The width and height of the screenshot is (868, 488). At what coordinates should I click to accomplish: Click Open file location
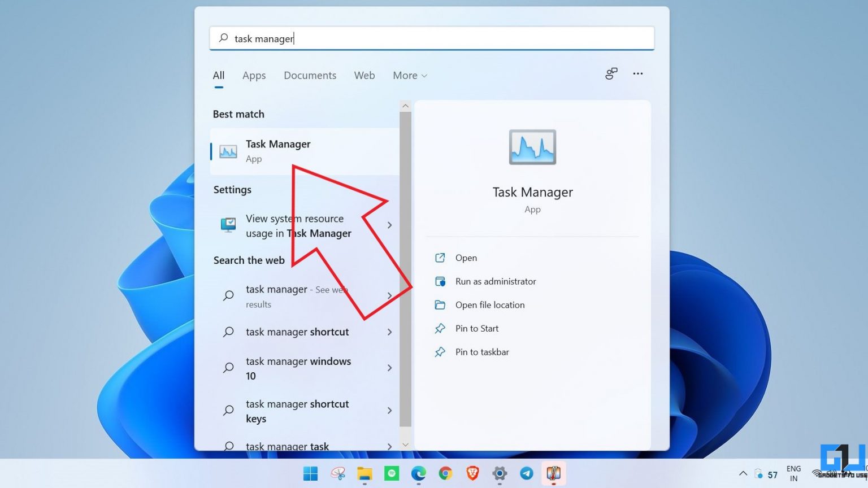point(489,305)
